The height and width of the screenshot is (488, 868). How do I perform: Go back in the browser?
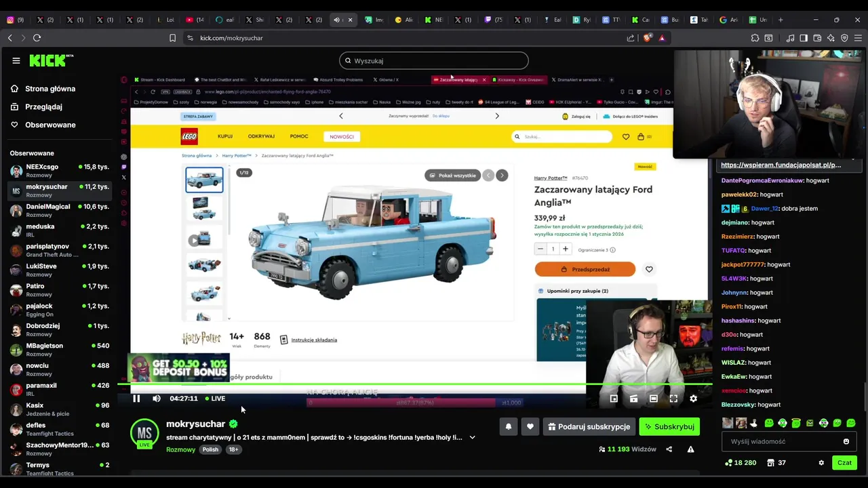pos(10,38)
